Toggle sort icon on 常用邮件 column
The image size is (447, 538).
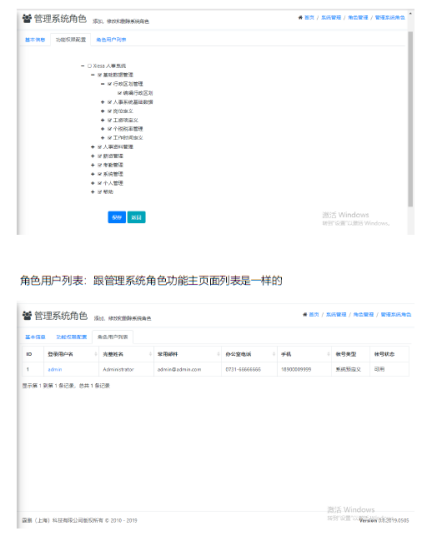coord(218,354)
